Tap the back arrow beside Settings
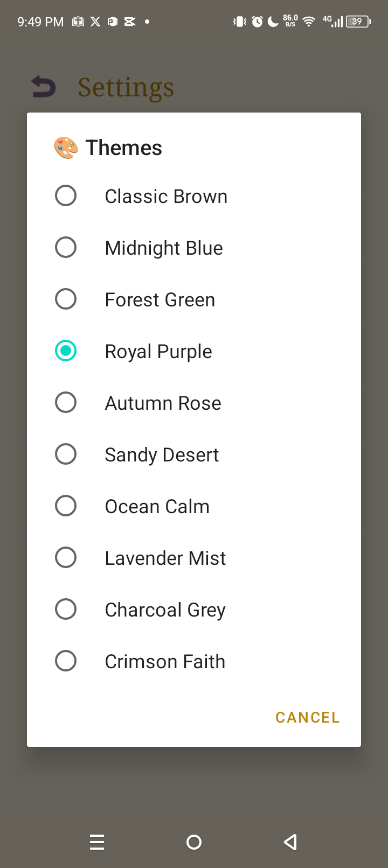 [x=44, y=87]
